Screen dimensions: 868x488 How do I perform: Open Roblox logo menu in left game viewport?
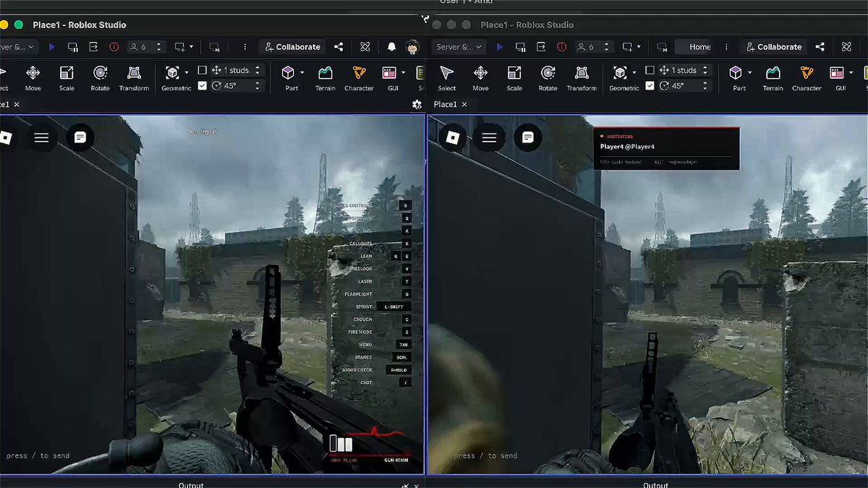pyautogui.click(x=4, y=137)
